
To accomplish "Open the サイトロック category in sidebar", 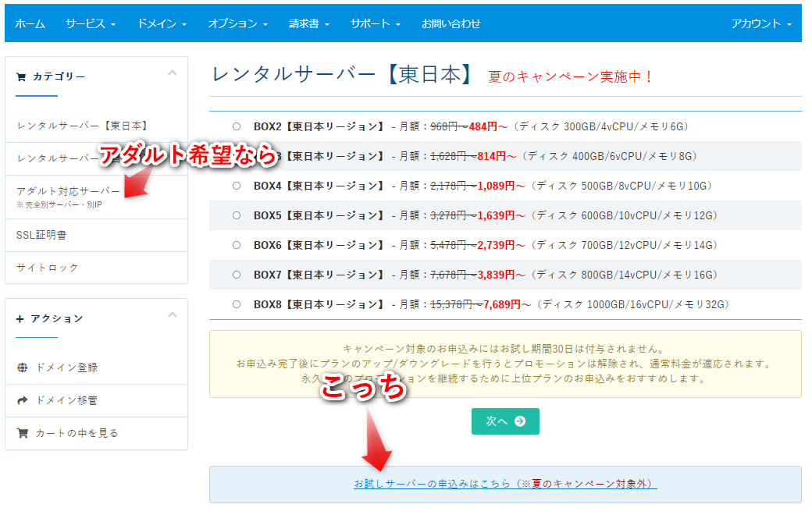I will (48, 268).
